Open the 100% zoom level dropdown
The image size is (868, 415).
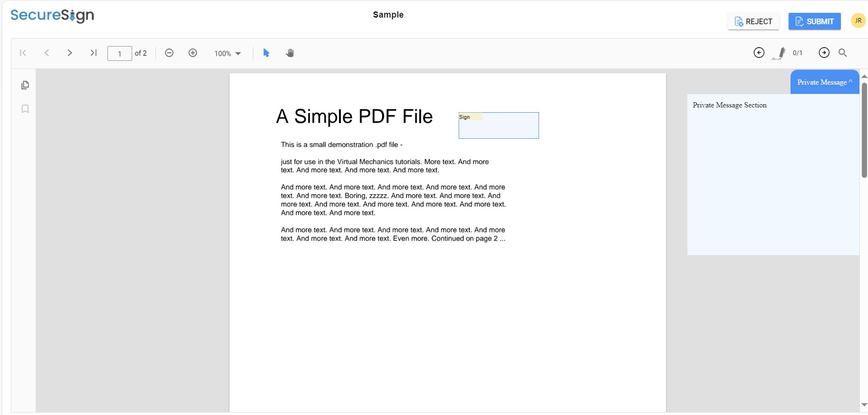(x=228, y=53)
